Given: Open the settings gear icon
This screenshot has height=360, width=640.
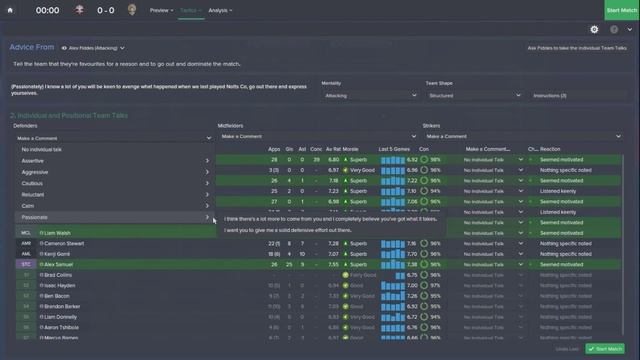Looking at the screenshot, I should (594, 29).
